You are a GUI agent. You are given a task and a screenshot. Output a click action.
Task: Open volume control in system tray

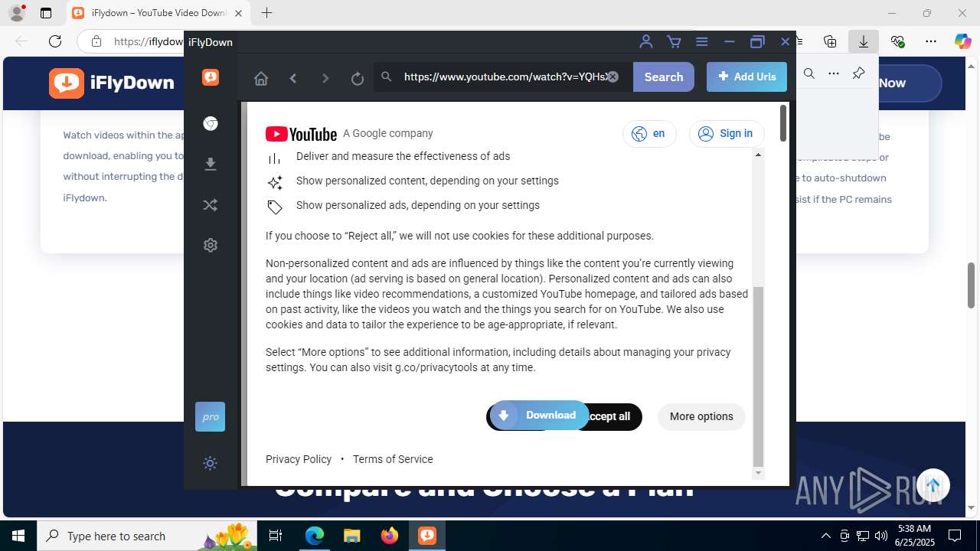pyautogui.click(x=880, y=536)
